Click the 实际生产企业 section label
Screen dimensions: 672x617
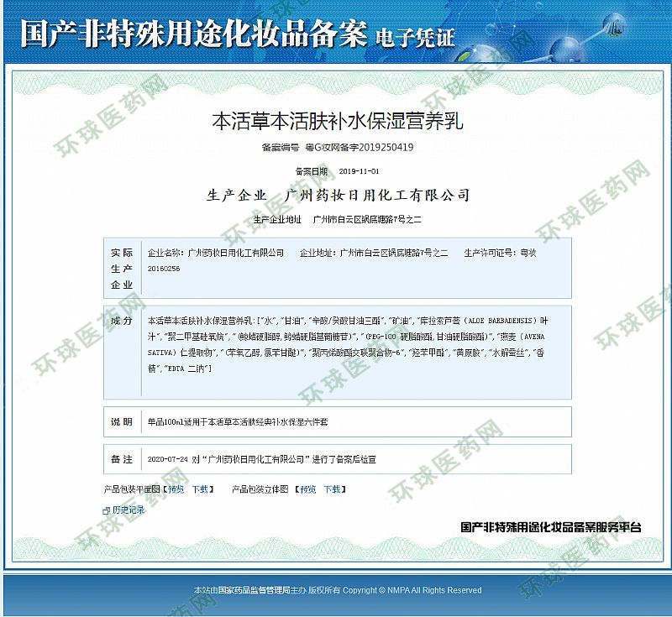point(122,269)
